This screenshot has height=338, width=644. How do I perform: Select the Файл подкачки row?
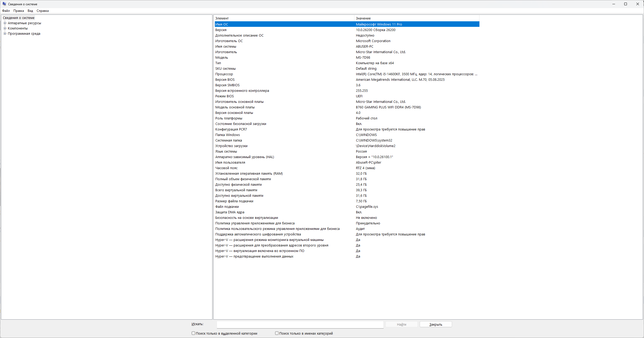[347, 206]
